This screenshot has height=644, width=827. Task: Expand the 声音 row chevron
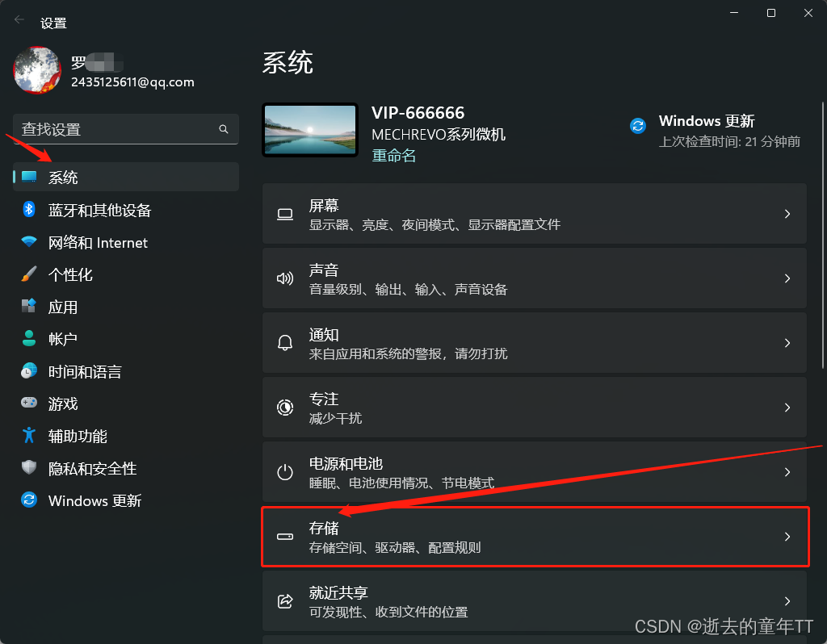coord(787,278)
